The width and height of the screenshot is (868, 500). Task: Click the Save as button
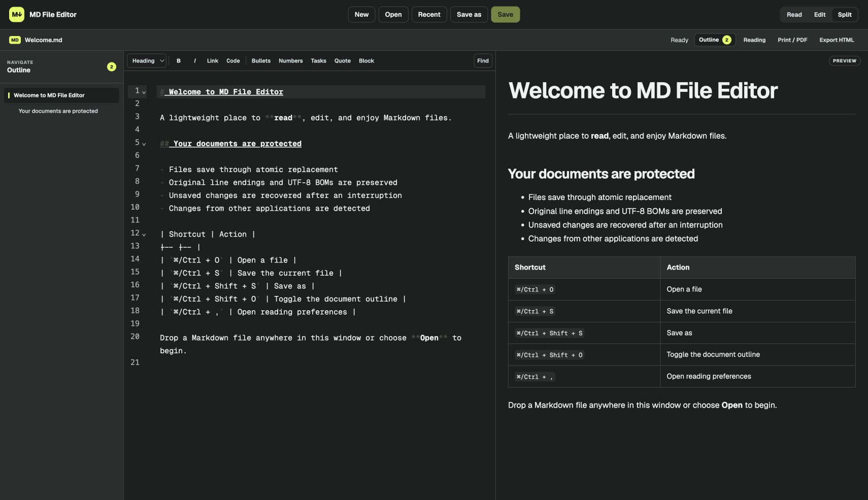[x=469, y=15]
